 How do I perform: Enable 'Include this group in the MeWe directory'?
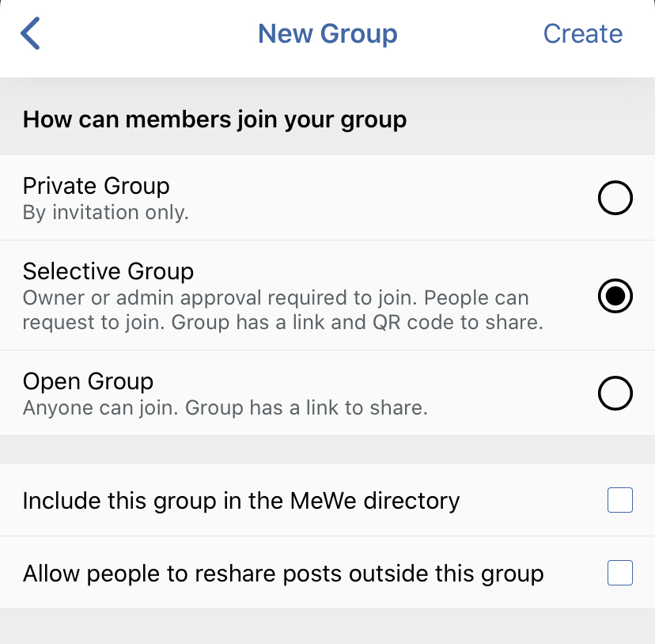pyautogui.click(x=622, y=500)
